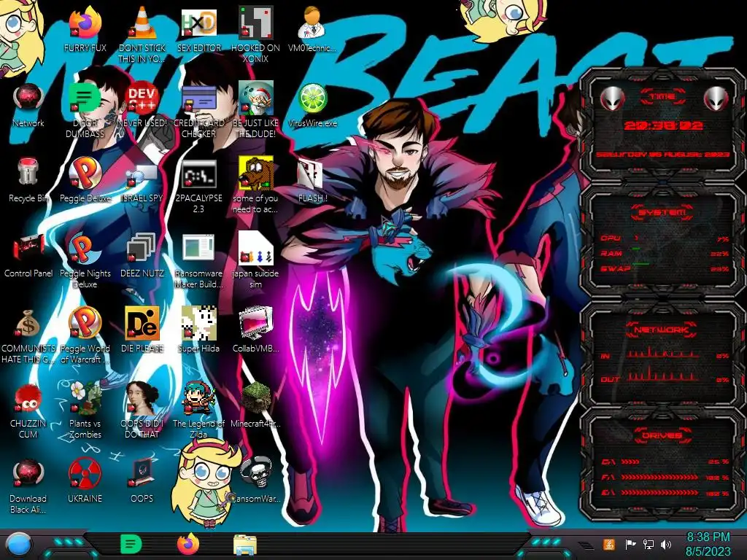Open the Java tray icon

pos(609,544)
